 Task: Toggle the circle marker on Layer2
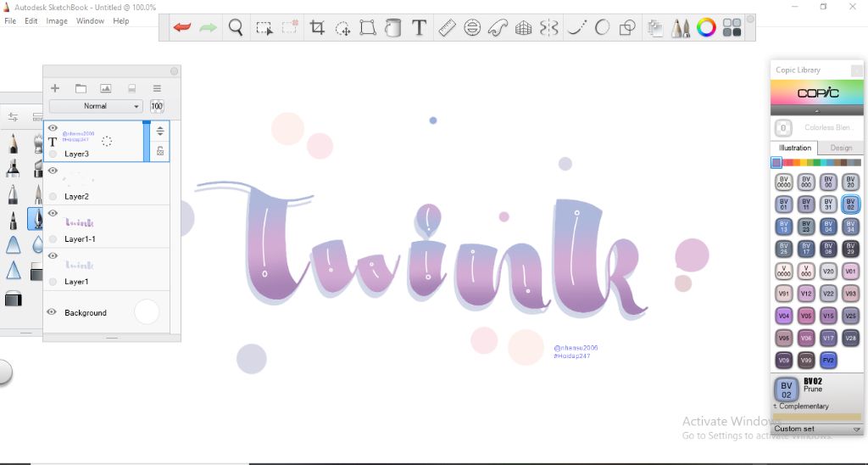pos(53,196)
